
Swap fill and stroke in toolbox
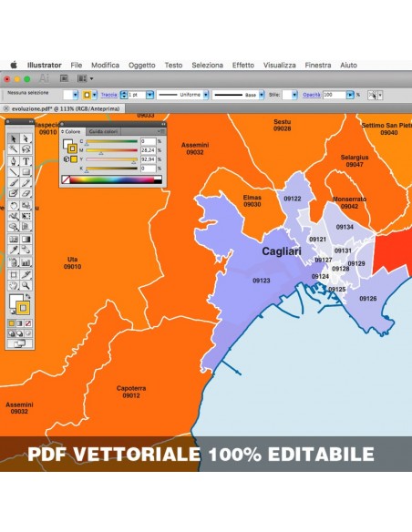click(28, 297)
